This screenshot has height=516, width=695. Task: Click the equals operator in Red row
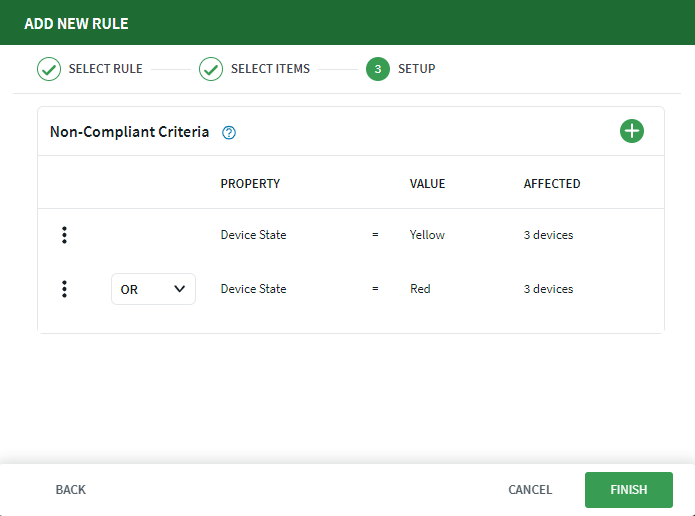click(375, 289)
